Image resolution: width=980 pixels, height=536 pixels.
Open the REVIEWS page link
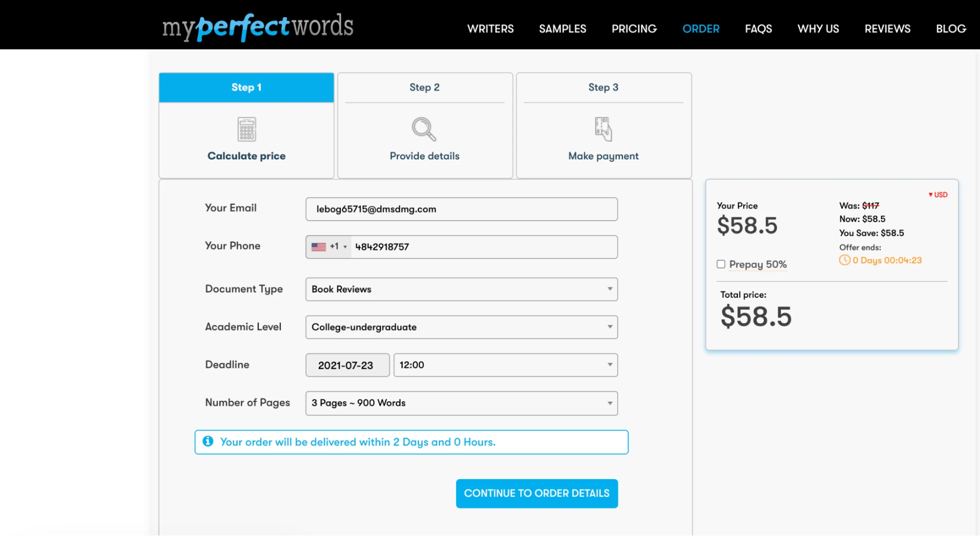886,28
